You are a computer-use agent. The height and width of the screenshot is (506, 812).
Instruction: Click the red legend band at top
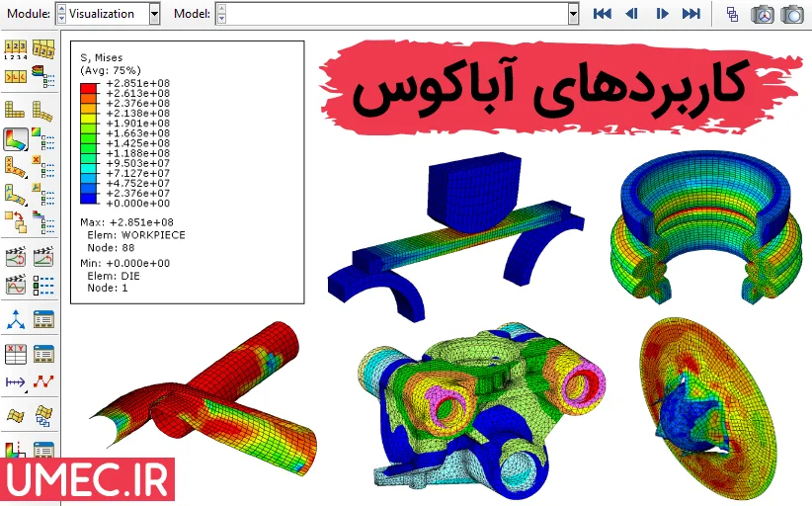[x=89, y=88]
